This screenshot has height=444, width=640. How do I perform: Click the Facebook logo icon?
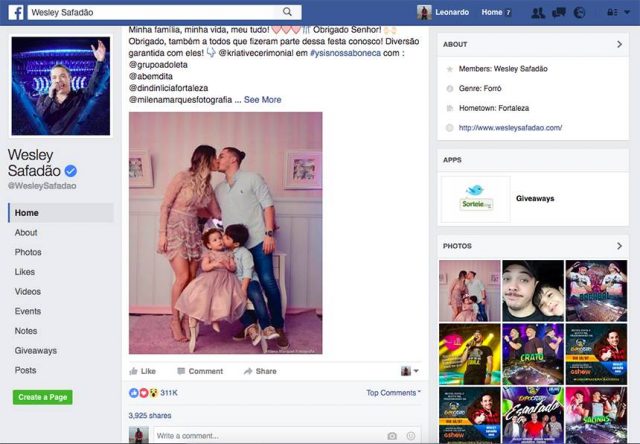pyautogui.click(x=16, y=13)
